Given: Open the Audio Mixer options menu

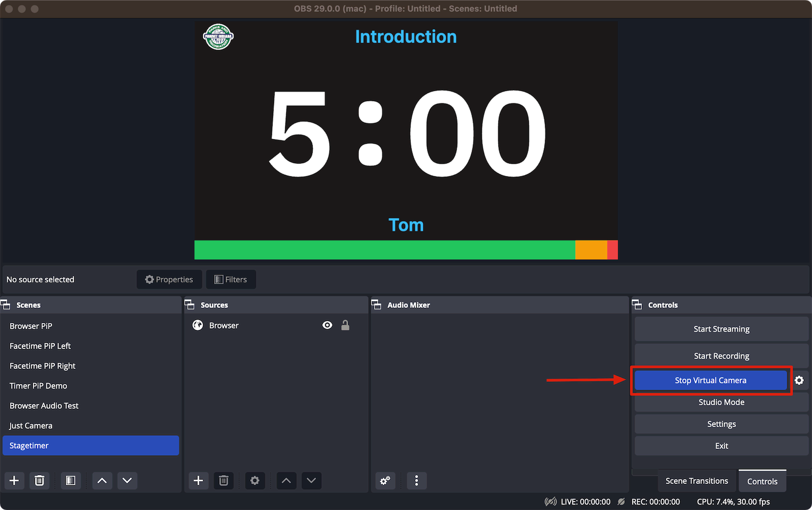Looking at the screenshot, I should [x=416, y=481].
